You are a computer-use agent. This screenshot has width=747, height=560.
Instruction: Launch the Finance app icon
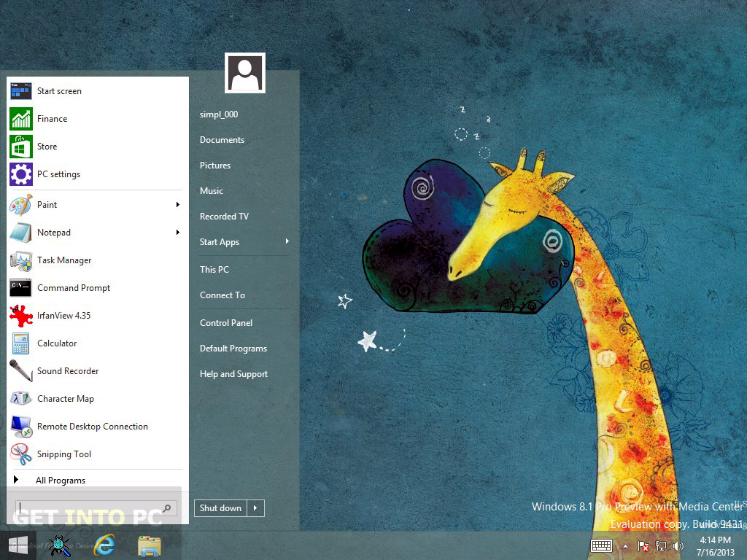coord(21,119)
